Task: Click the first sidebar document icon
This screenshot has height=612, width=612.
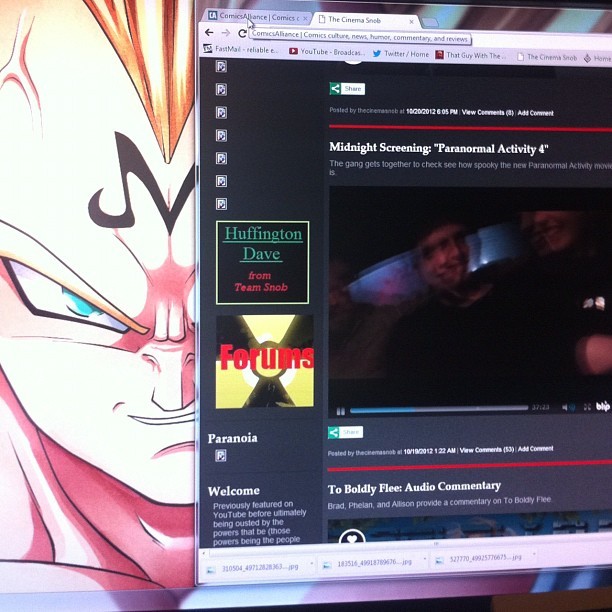Action: [x=221, y=66]
